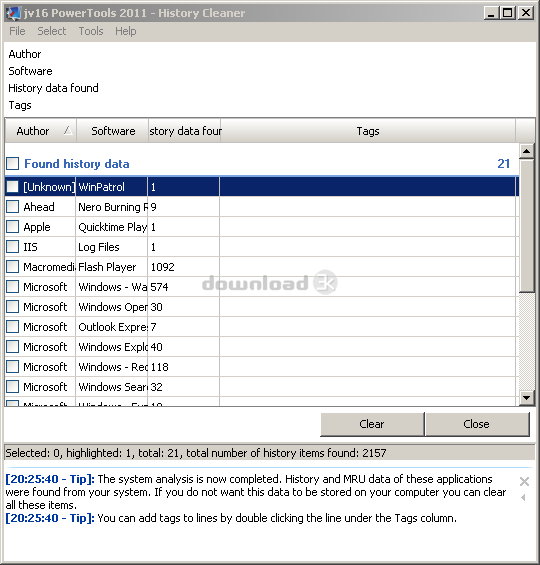540x565 pixels.
Task: Click the scrollbar up arrow in the list
Action: 526,151
